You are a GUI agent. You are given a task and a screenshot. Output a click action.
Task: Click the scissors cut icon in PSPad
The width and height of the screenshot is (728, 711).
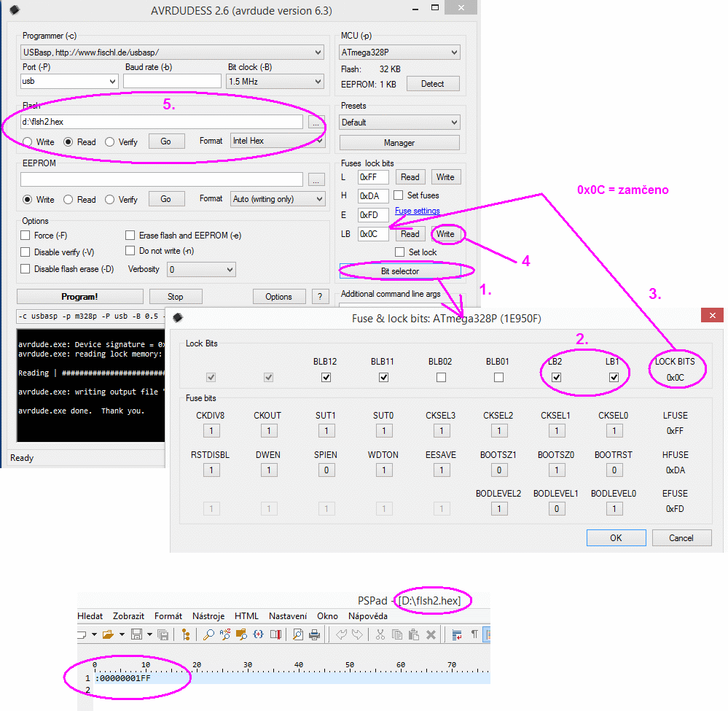pyautogui.click(x=380, y=634)
